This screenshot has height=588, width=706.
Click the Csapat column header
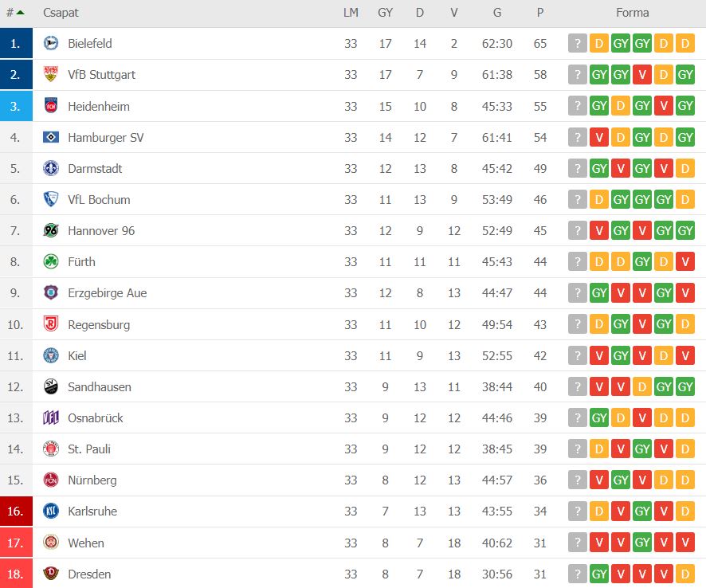tap(61, 13)
